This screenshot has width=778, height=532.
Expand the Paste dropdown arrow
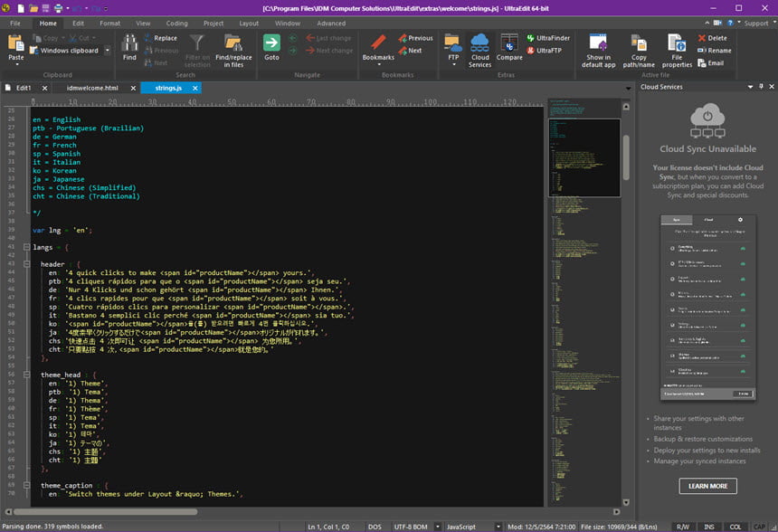(16, 64)
